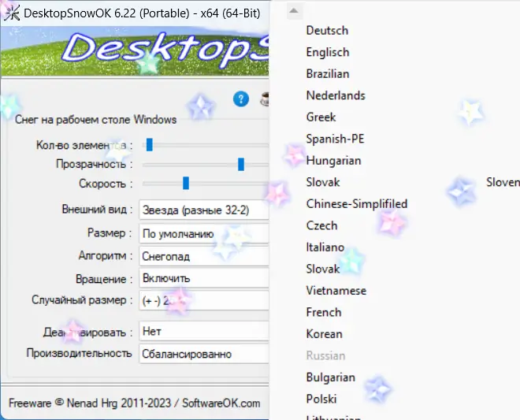Click the Freeware Nenad Hrg SoftwareOK.com footer

click(134, 403)
